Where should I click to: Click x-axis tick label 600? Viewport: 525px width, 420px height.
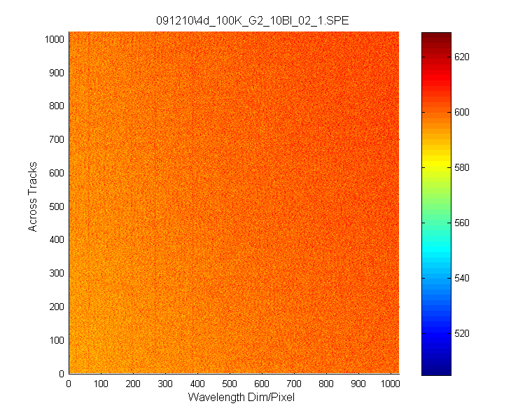(x=262, y=384)
